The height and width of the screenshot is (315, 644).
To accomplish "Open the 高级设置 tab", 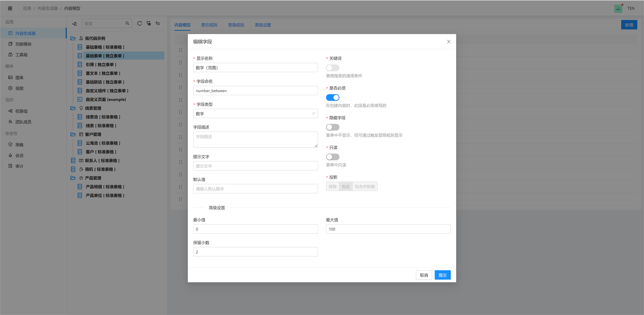I will point(262,25).
